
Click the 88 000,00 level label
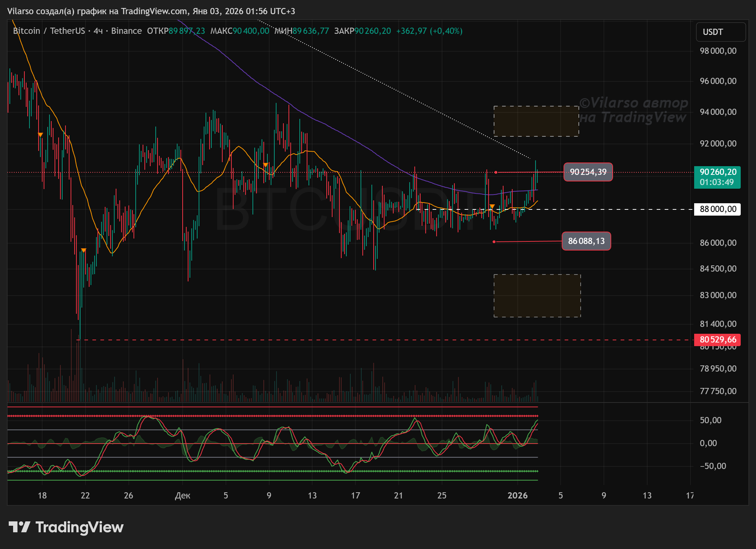click(717, 209)
